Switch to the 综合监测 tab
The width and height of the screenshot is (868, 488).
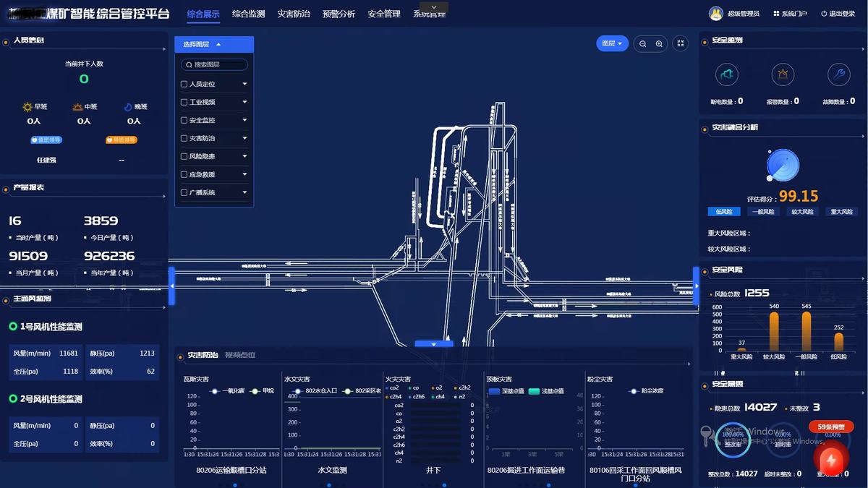(x=248, y=14)
